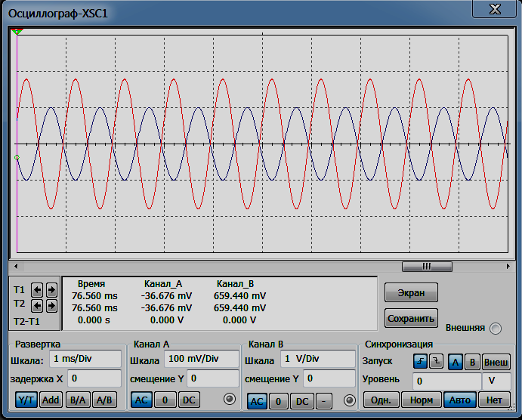Screen dimensions: 522x420
Task: Click Channel B connection terminal
Action: 349,400
